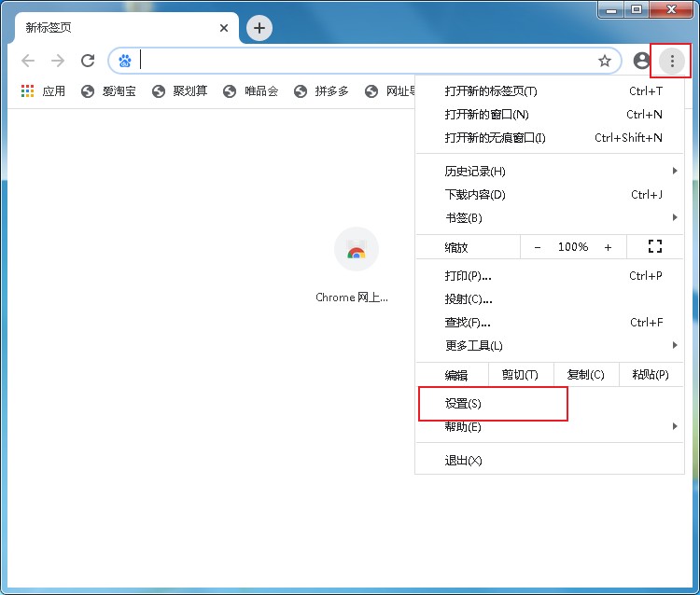The width and height of the screenshot is (700, 595).
Task: Click the 100% zoom level text
Action: [573, 246]
